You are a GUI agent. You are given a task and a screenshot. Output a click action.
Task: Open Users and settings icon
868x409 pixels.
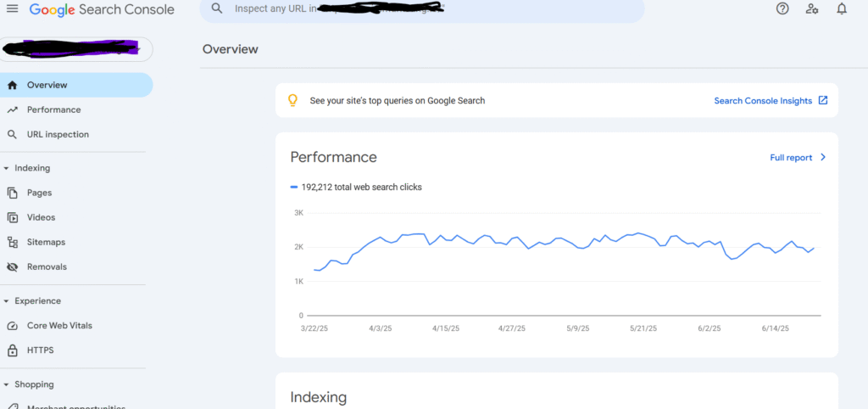812,8
